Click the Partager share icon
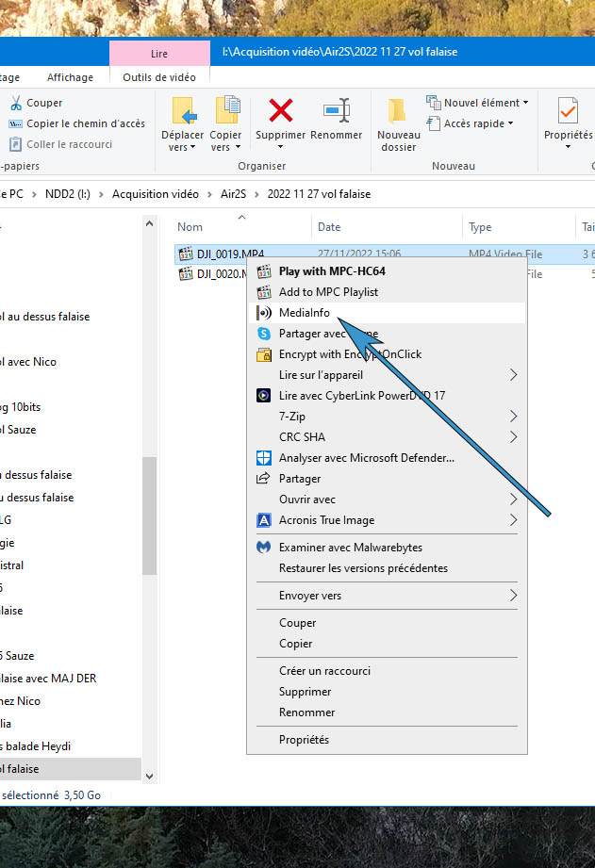Screen dimensions: 595x868 click(263, 478)
